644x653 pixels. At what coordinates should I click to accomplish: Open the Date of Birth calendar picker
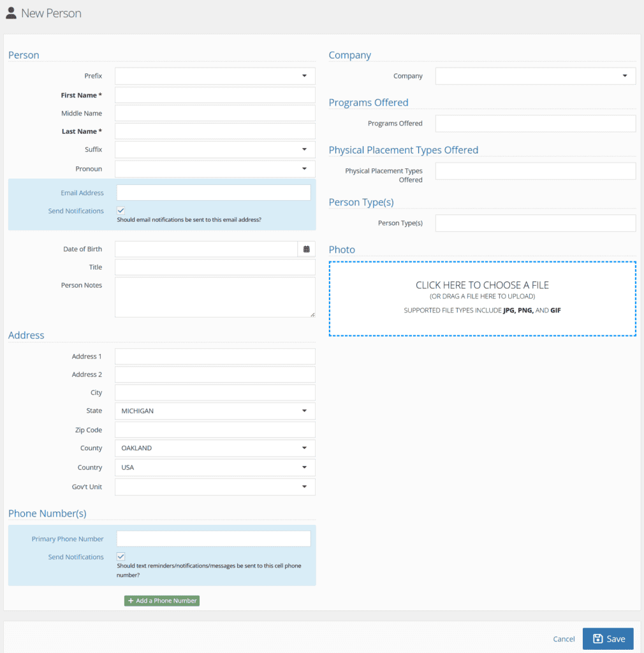tap(307, 249)
